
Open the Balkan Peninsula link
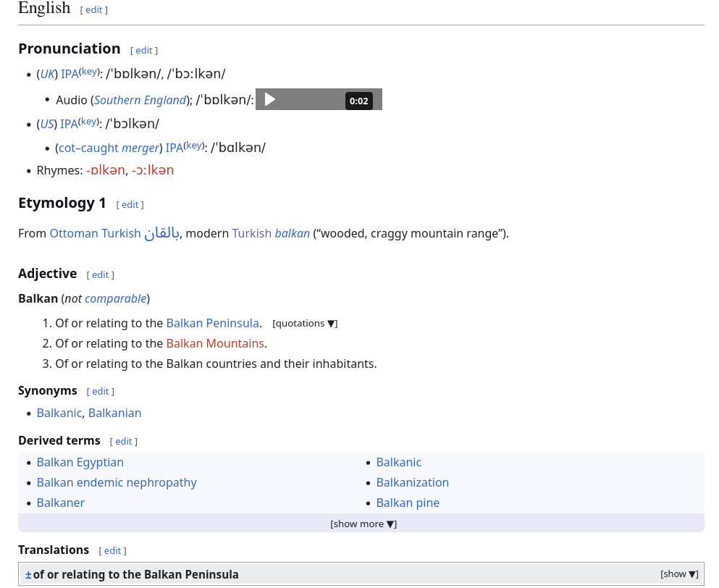pos(212,324)
